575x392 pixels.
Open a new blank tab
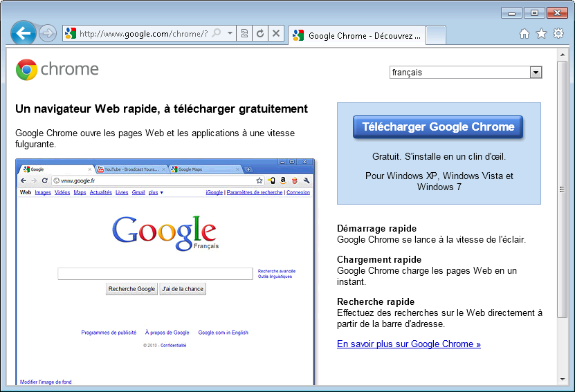[436, 35]
